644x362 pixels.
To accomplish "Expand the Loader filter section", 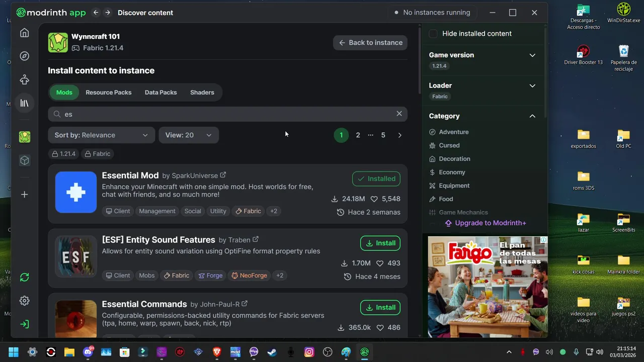I will [532, 85].
